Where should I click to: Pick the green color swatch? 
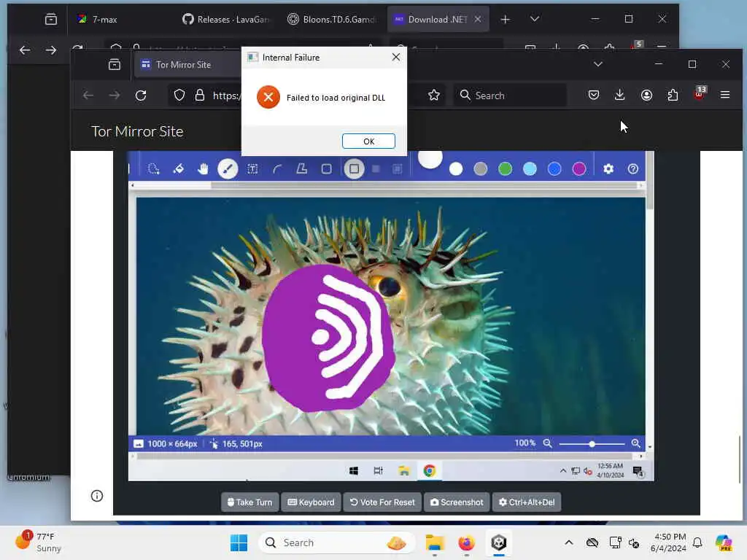505,168
